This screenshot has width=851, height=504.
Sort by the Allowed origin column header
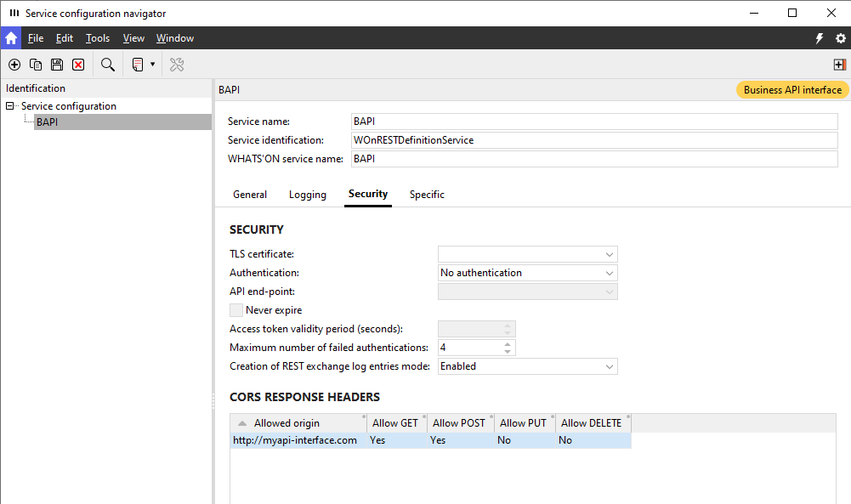tap(287, 423)
